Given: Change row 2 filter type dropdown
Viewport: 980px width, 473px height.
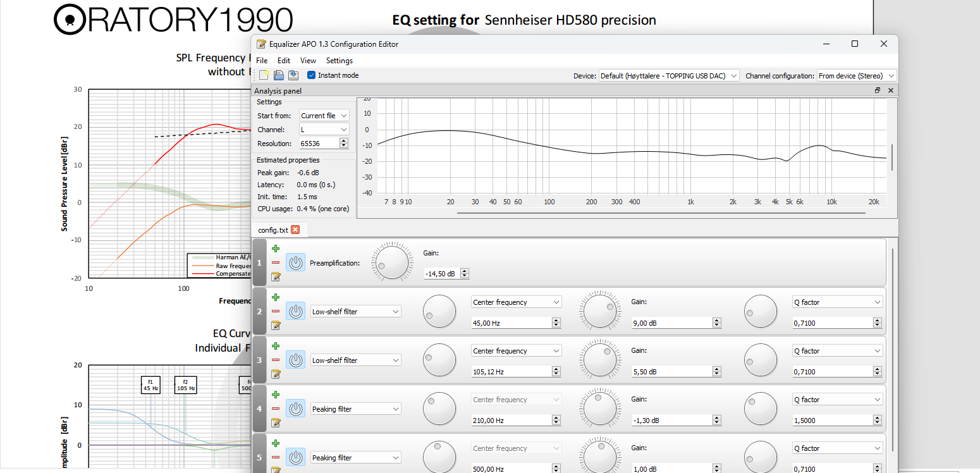Looking at the screenshot, I should coord(356,311).
